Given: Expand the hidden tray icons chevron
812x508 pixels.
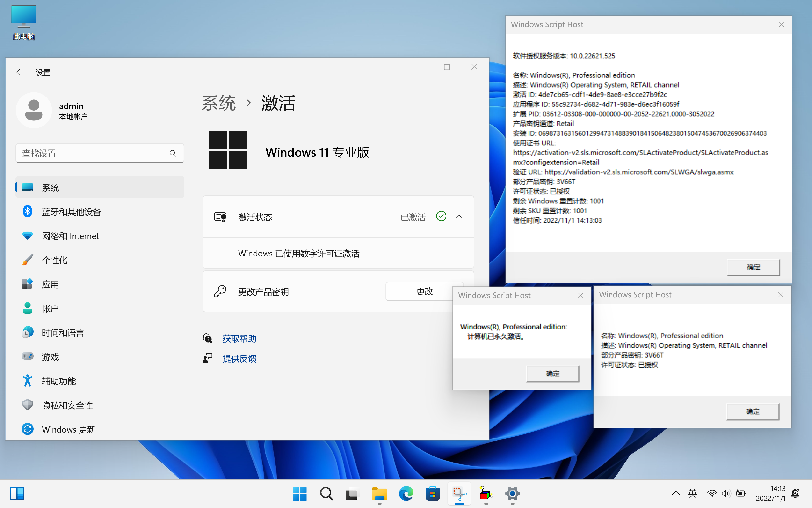Looking at the screenshot, I should coord(676,493).
